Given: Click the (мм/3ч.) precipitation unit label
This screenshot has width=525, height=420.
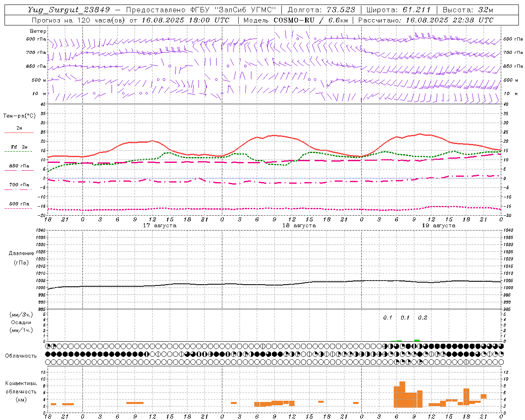Looking at the screenshot, I should 21,315.
